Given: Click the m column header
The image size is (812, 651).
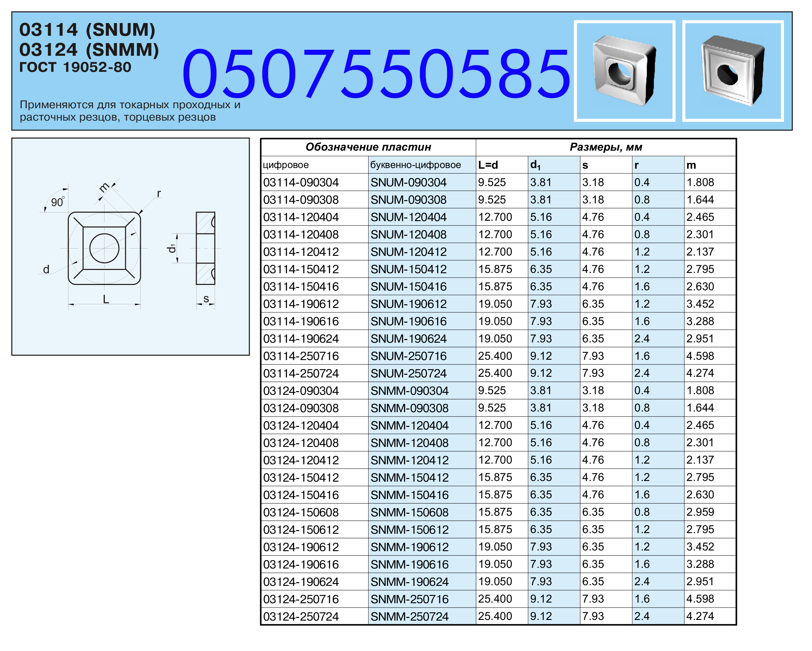Looking at the screenshot, I should 691,165.
